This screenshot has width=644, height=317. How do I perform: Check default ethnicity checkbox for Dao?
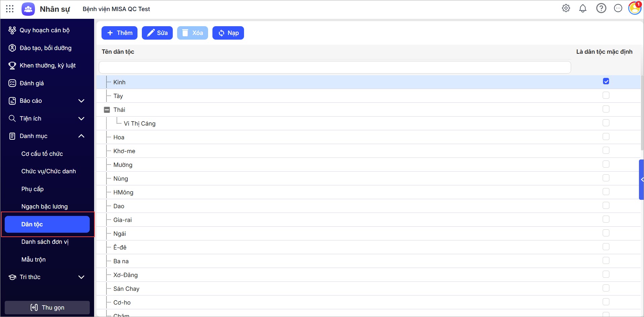(606, 206)
